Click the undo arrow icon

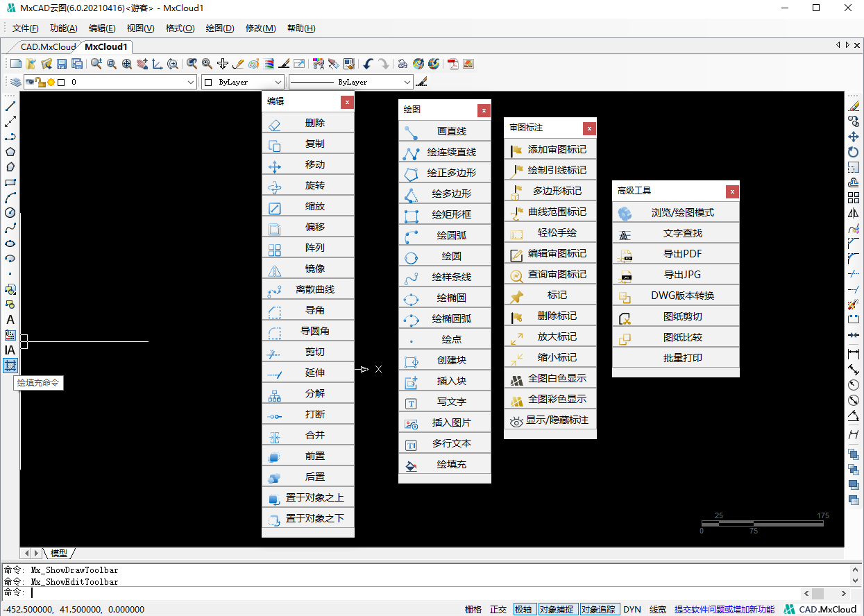(x=368, y=64)
